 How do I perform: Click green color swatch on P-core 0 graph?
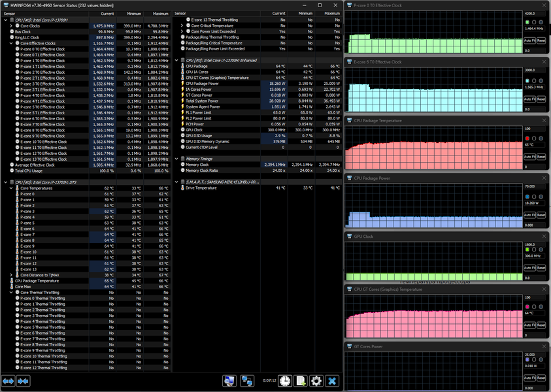pos(527,22)
